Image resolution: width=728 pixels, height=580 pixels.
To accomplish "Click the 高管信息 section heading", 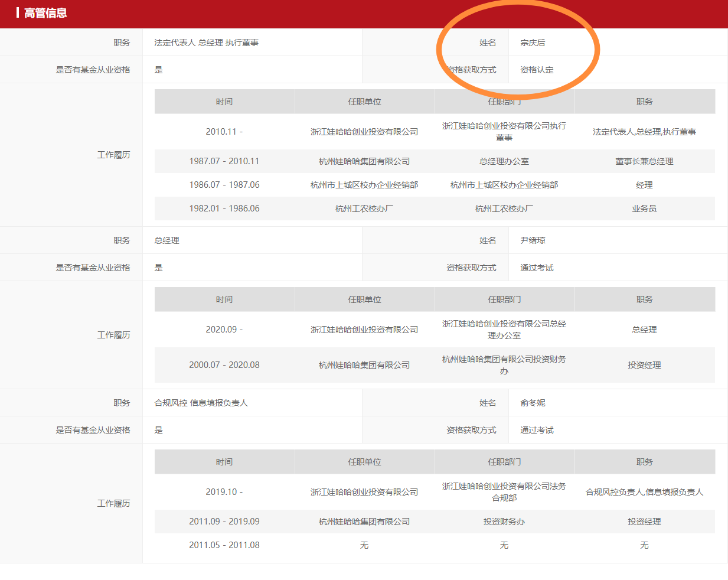I will tap(45, 13).
